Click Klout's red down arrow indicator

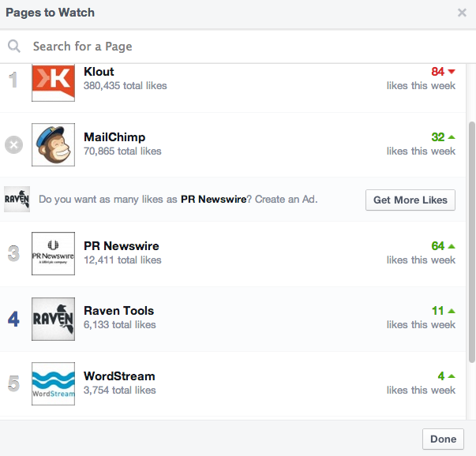click(x=452, y=72)
